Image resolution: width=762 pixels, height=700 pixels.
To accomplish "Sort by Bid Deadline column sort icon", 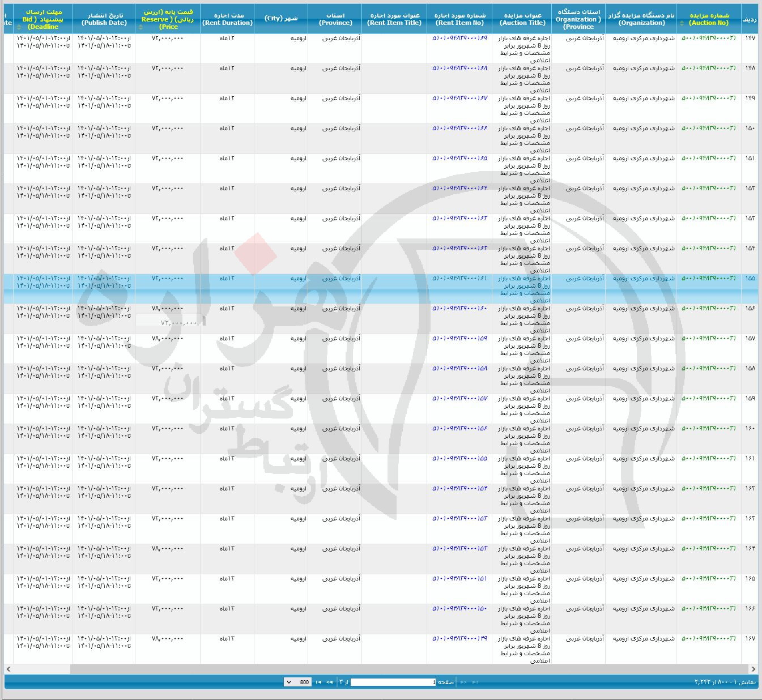I will [19, 27].
